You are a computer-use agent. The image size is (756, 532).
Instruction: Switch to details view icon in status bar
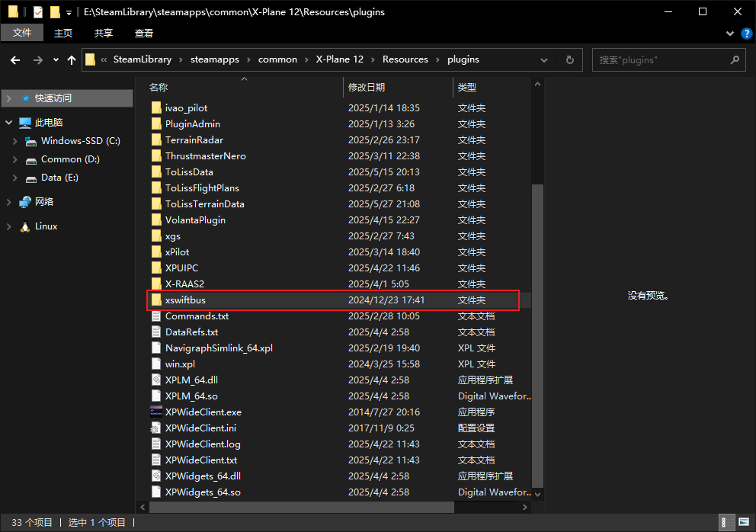(x=725, y=522)
